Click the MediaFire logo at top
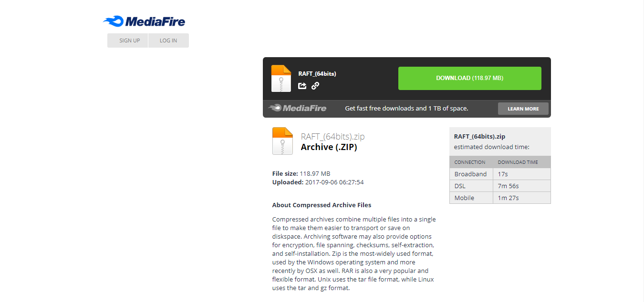 tap(144, 21)
